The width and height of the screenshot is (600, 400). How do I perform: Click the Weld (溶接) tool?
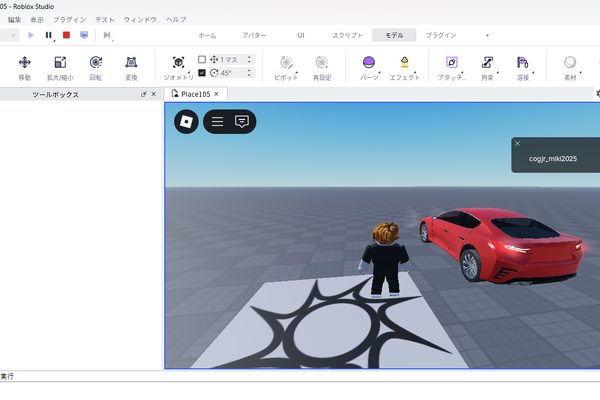(x=523, y=67)
